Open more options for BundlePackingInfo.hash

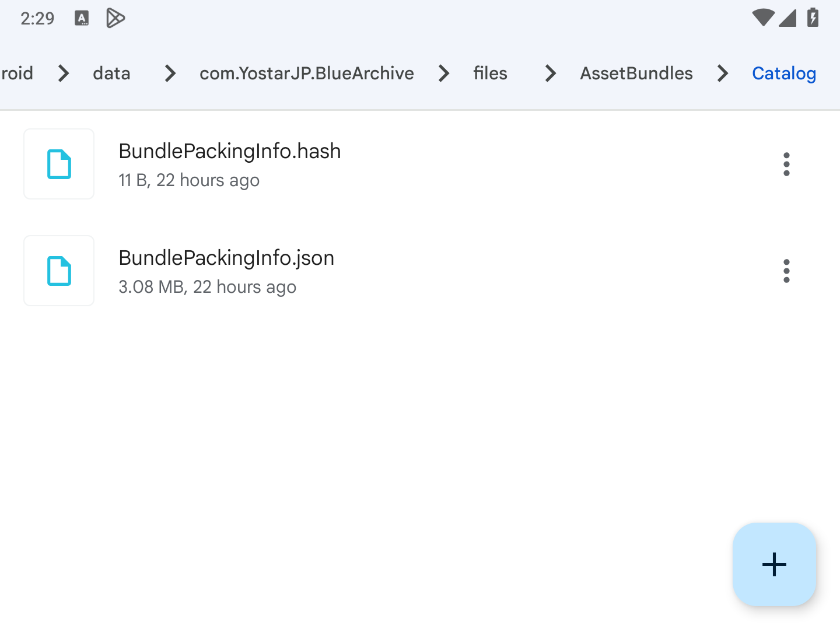pos(786,164)
